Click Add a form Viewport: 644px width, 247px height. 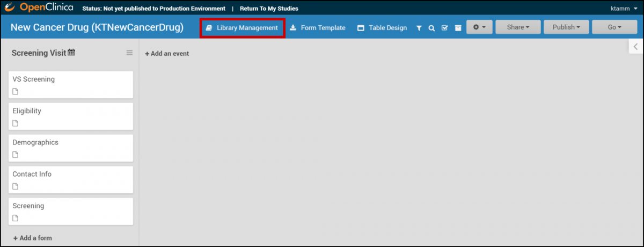tap(33, 238)
